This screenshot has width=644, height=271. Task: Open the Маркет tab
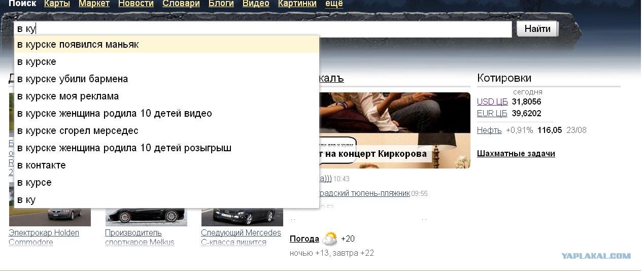tap(94, 4)
